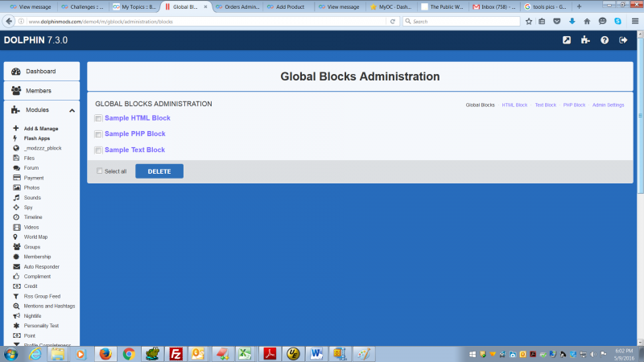The height and width of the screenshot is (362, 644).
Task: Click the Windows Start button
Action: pos(11,354)
